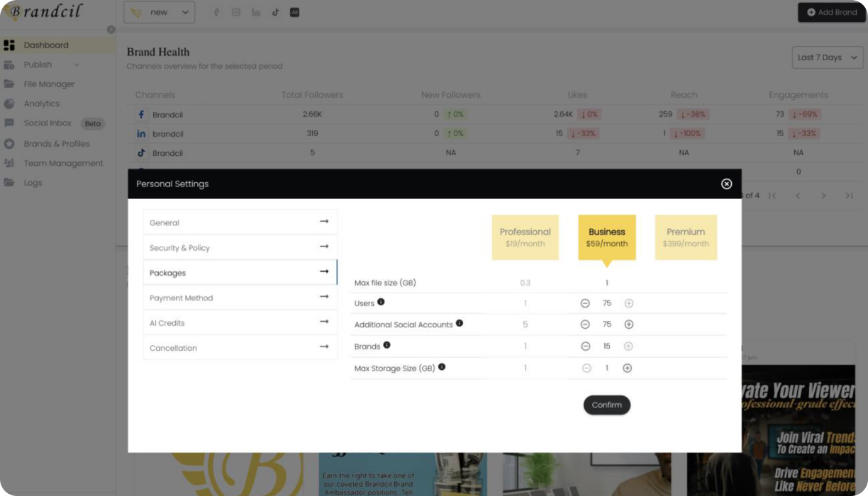Show info tooltip for Users
This screenshot has height=496, width=868.
click(x=381, y=302)
